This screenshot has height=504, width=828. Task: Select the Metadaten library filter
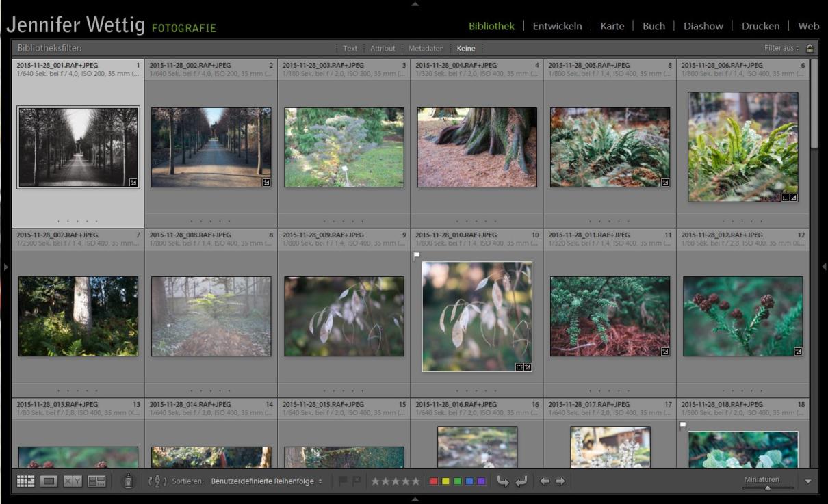click(426, 49)
